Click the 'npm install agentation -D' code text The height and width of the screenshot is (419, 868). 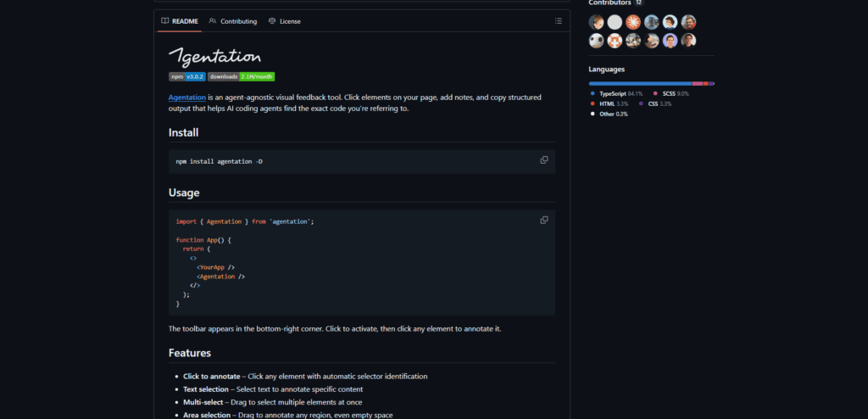(x=220, y=161)
